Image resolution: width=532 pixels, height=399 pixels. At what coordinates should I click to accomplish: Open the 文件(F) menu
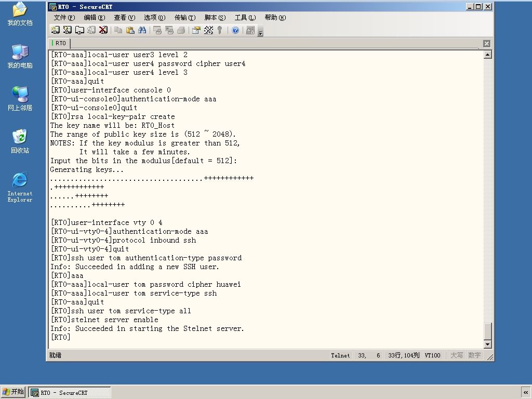tap(64, 17)
